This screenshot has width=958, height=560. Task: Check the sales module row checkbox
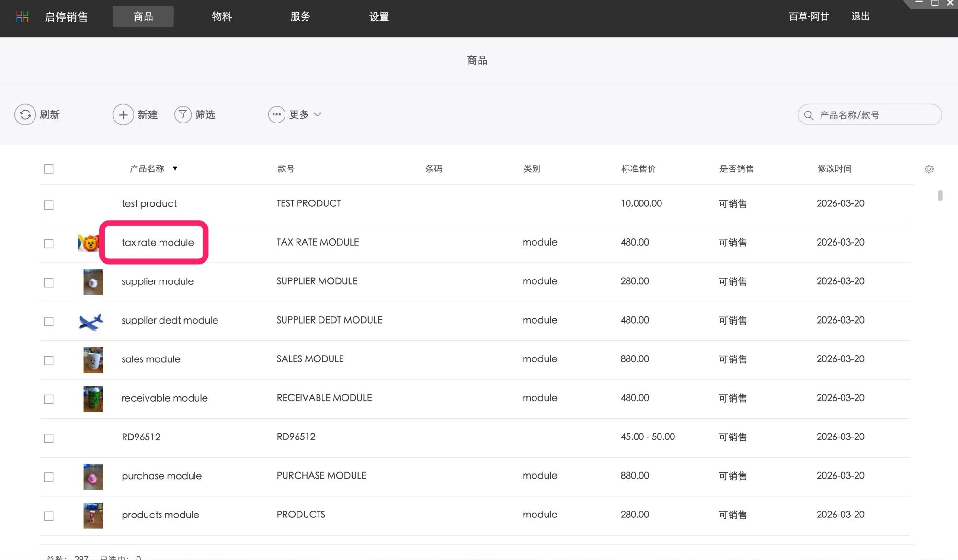[49, 360]
